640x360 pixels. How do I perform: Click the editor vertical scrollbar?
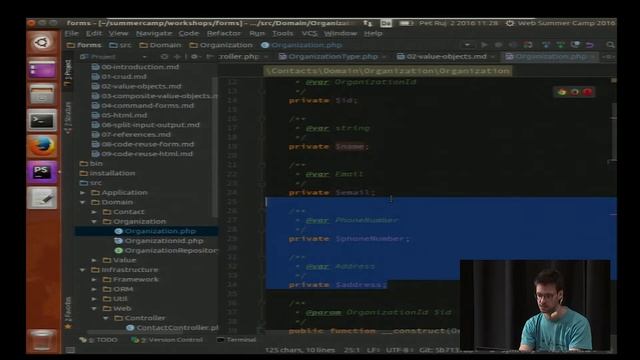(613, 131)
